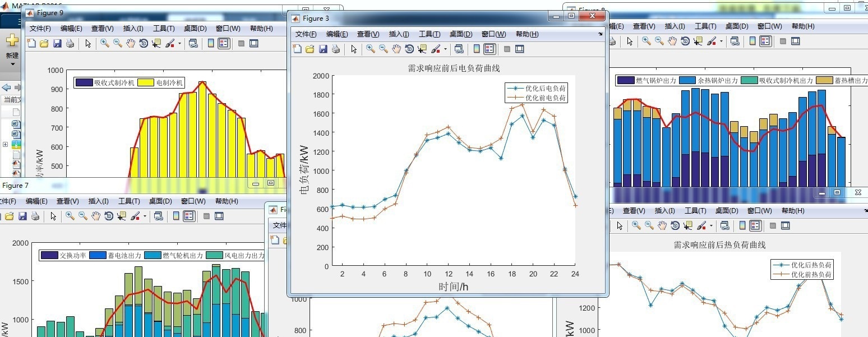The width and height of the screenshot is (868, 337).
Task: Open brush color dropdown in Figure 7
Action: tap(145, 216)
